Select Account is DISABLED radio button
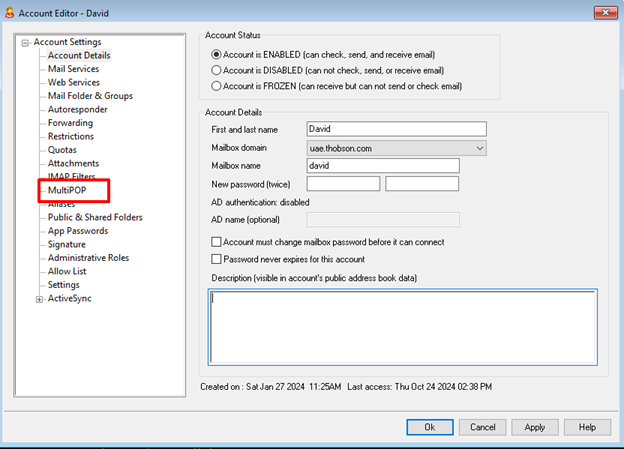 216,70
